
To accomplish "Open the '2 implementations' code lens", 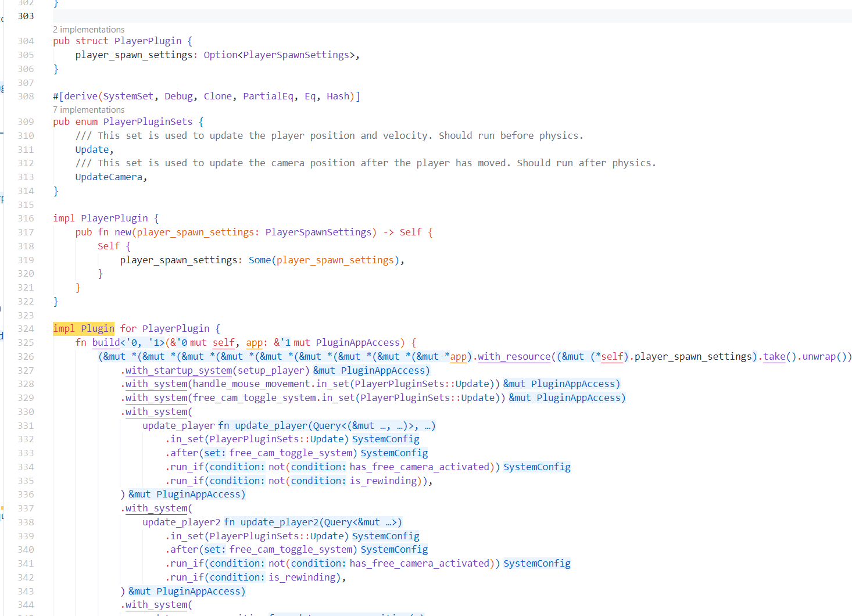I will pyautogui.click(x=89, y=30).
